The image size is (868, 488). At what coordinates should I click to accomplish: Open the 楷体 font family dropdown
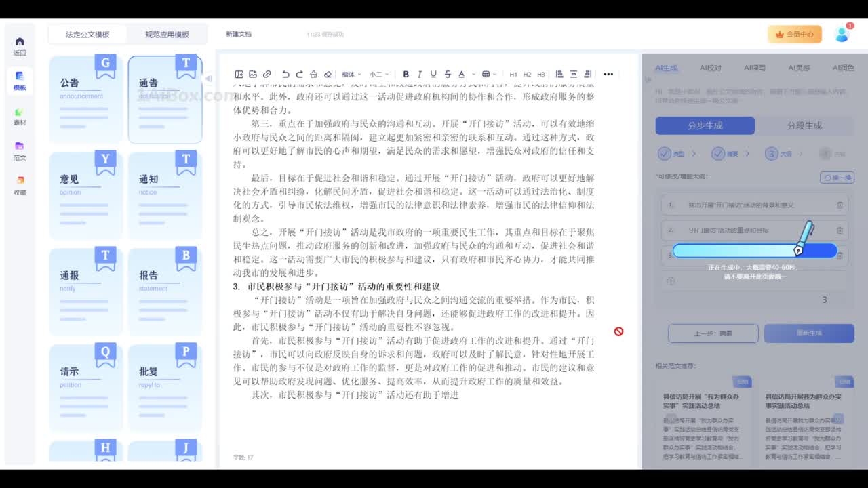(x=351, y=75)
